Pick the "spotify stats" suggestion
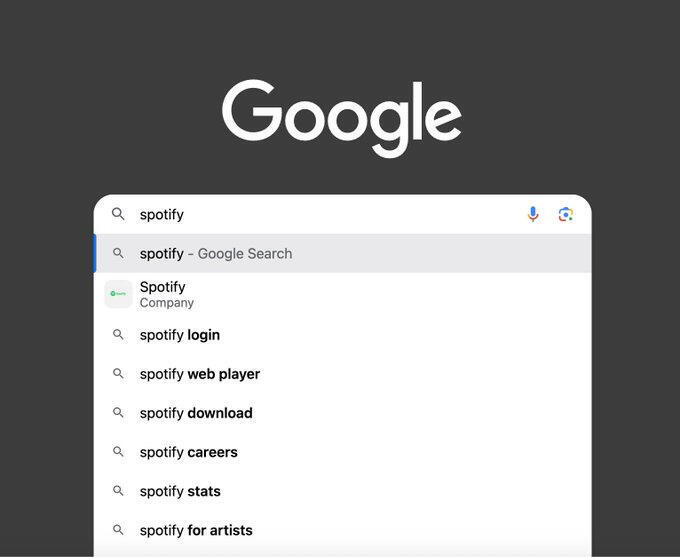This screenshot has height=557, width=680. pyautogui.click(x=180, y=491)
